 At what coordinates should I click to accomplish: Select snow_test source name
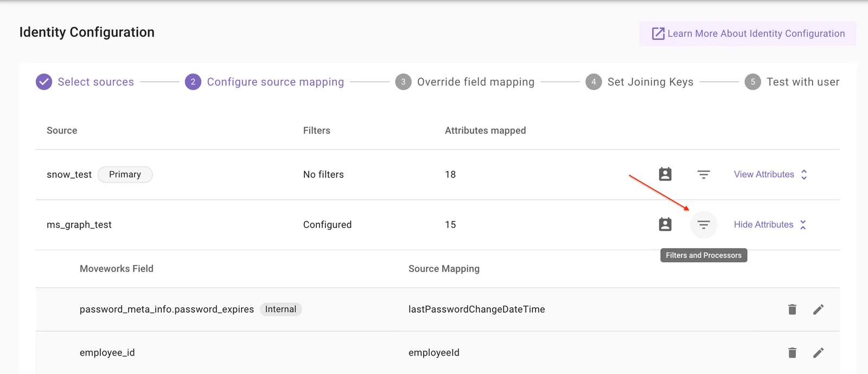coord(69,174)
